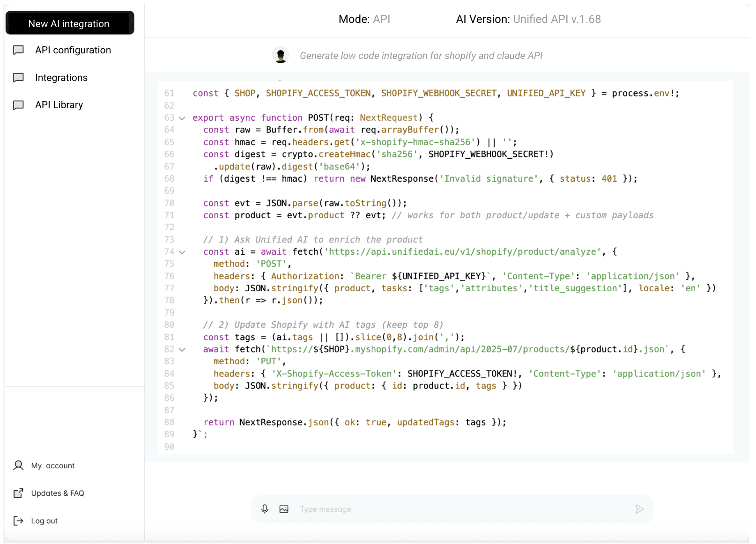
Task: Click the AI Version Unified API v.1.68 label
Action: click(528, 19)
